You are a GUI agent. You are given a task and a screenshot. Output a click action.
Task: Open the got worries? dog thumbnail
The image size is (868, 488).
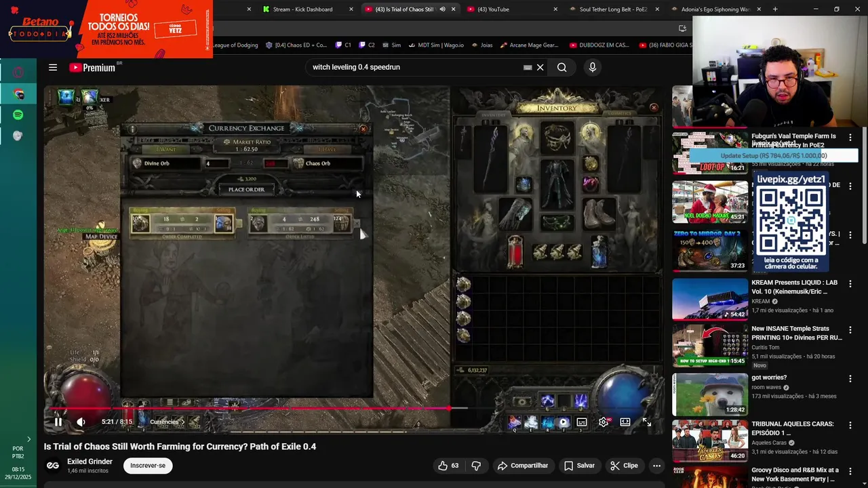(710, 394)
